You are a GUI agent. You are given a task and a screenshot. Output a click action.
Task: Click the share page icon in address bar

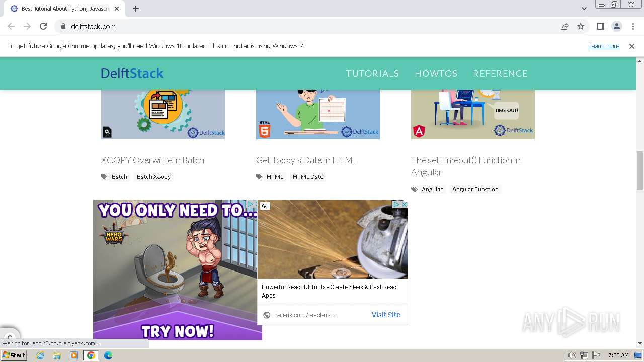(565, 26)
